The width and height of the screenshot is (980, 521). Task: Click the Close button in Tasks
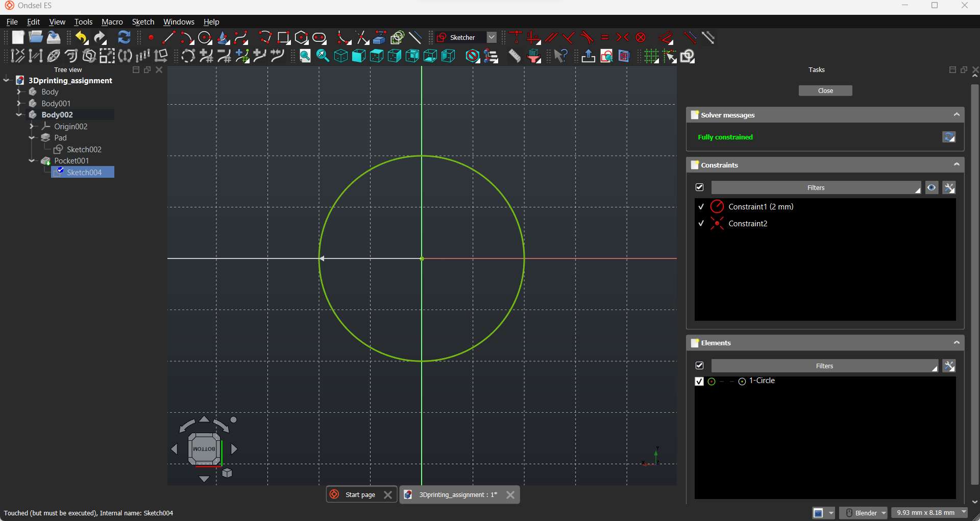[x=825, y=91]
